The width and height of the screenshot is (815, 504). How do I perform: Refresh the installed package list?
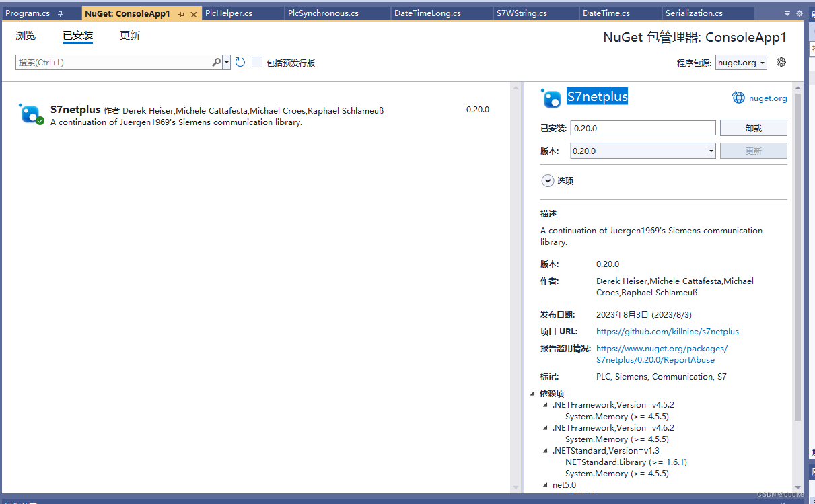coord(240,62)
